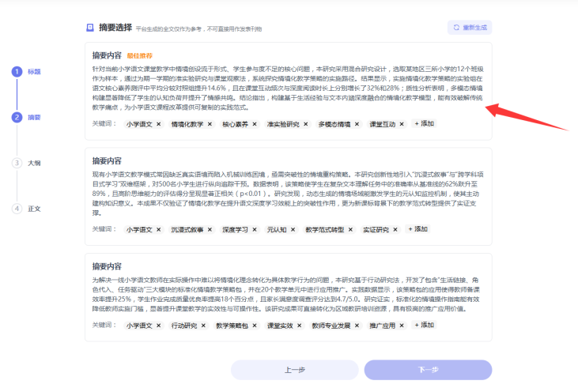Select the abstract starting 现有小学语文教学模式
Screen dimensions: 578x392
[x=289, y=196]
